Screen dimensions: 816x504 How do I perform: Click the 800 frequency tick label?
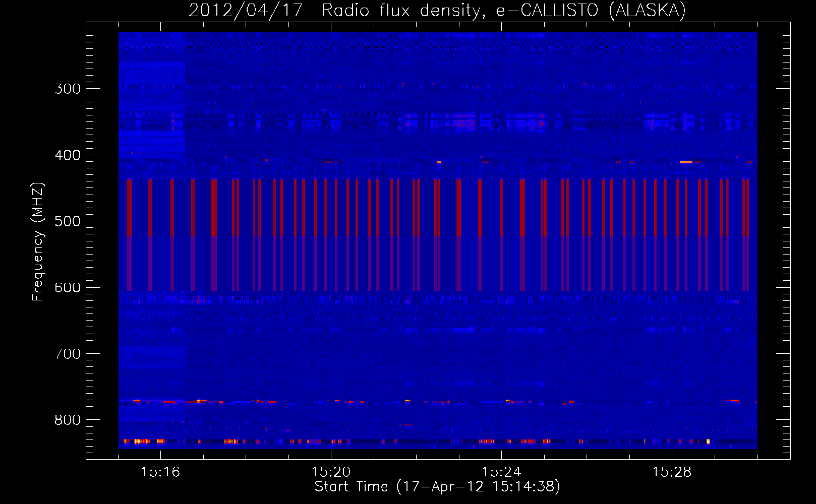68,420
